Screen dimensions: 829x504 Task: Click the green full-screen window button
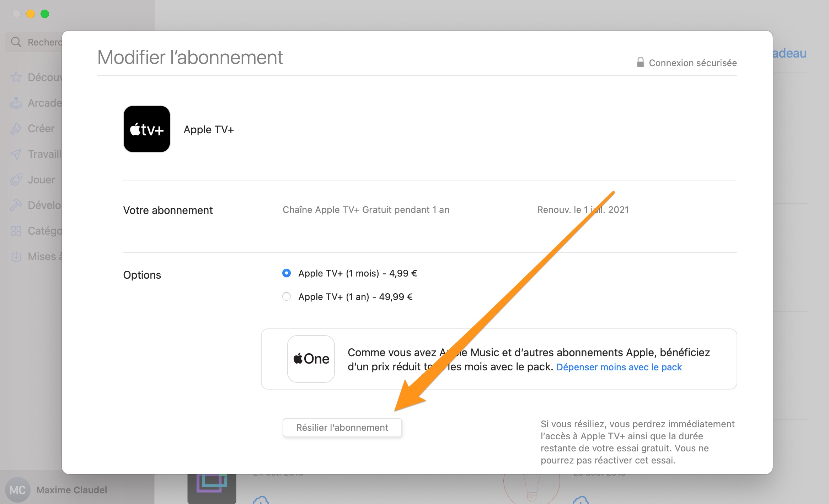[45, 14]
